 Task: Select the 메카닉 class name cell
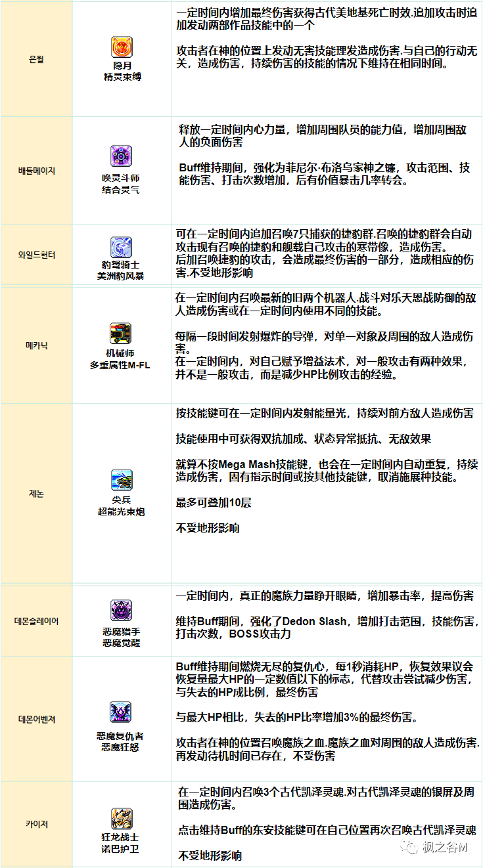[x=37, y=345]
